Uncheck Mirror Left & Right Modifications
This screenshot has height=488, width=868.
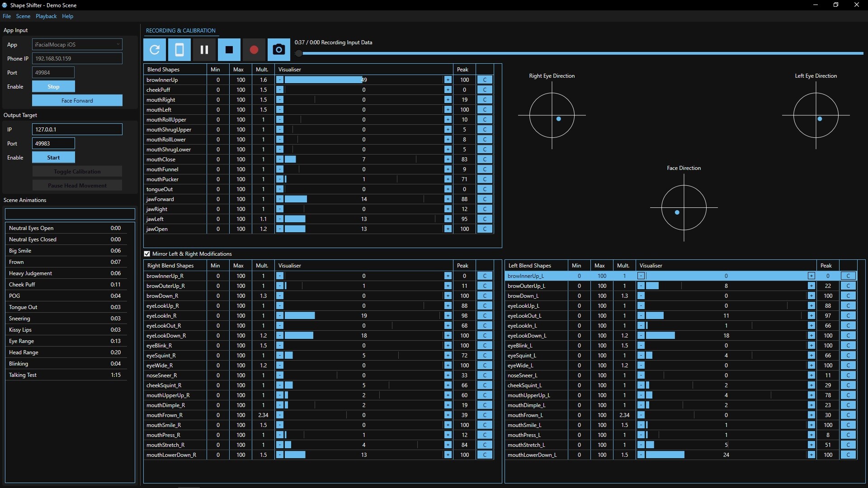[x=147, y=253]
